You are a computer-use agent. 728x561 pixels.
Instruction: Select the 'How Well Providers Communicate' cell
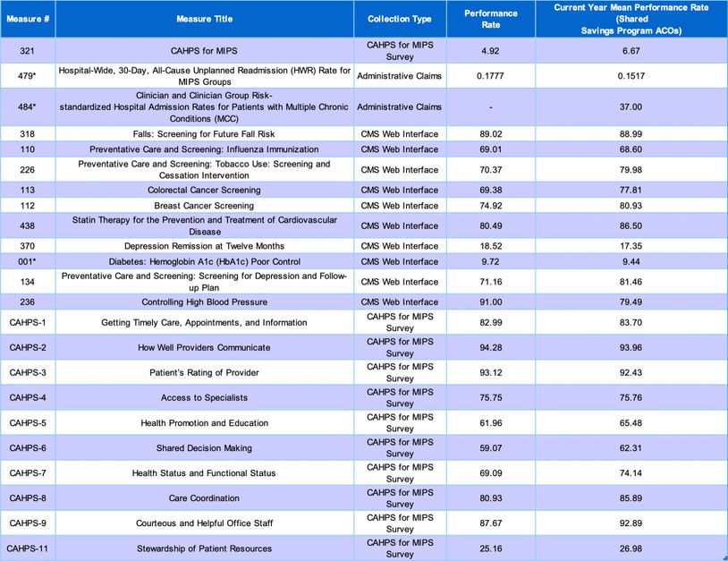[x=204, y=347]
